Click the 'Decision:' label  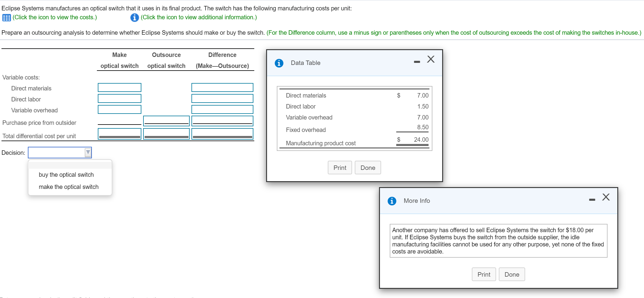(x=13, y=153)
